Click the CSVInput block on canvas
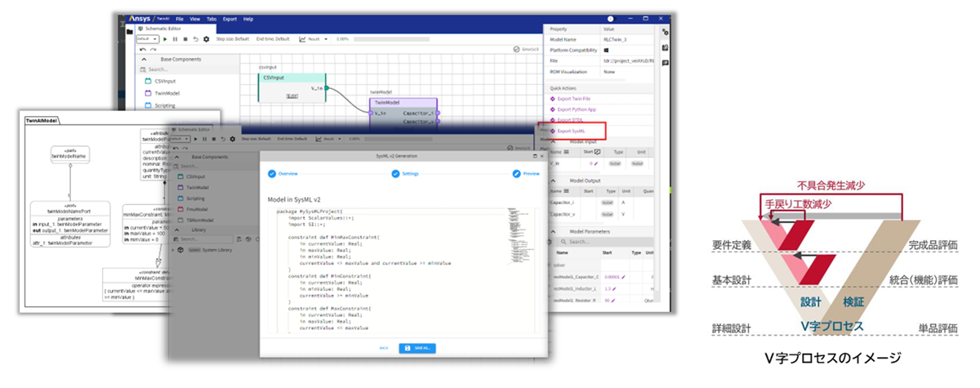 pyautogui.click(x=292, y=87)
